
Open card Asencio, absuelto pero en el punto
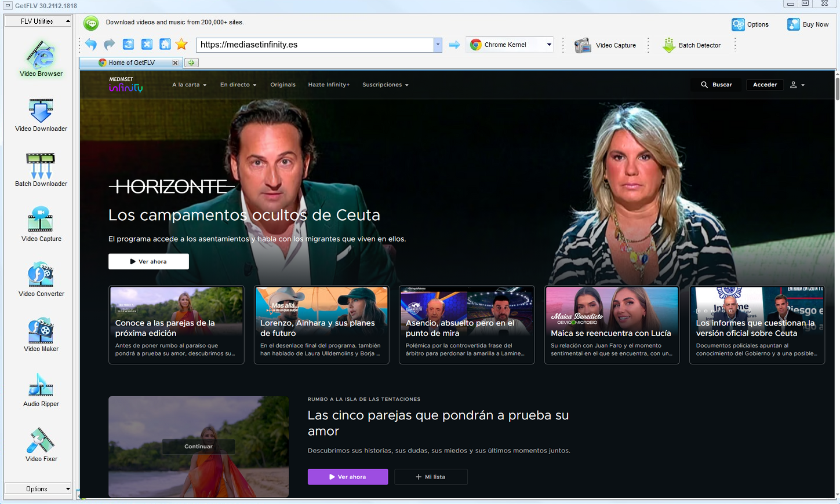[x=467, y=324]
